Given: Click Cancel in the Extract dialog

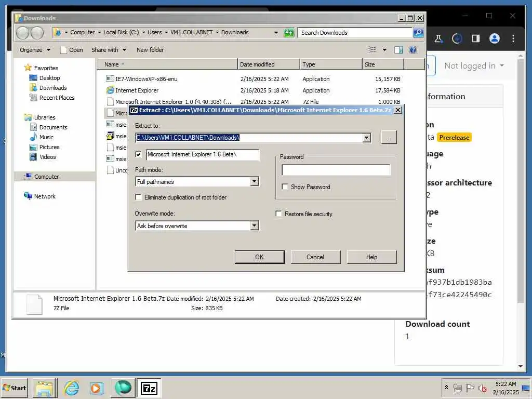Looking at the screenshot, I should (315, 257).
